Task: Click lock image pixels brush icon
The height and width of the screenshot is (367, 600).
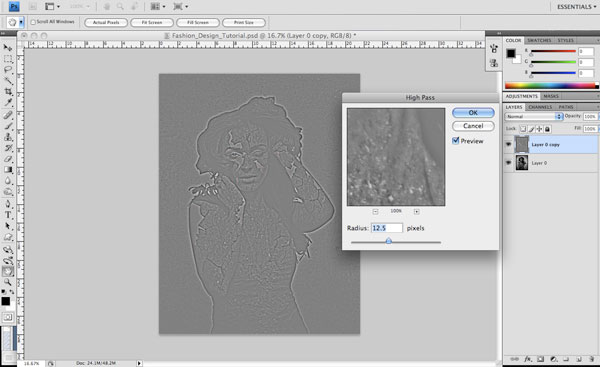Action: click(531, 129)
